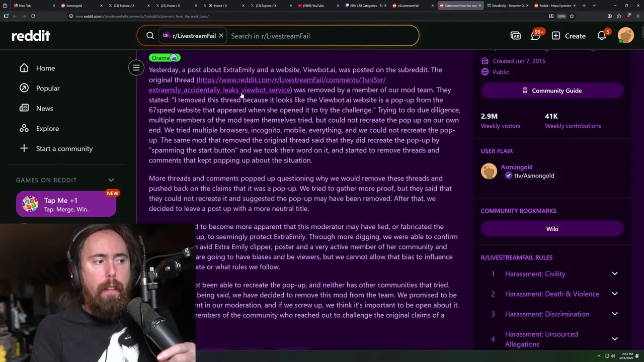The width and height of the screenshot is (644, 362).
Task: Open the Wiki bookmark
Action: [x=552, y=229]
